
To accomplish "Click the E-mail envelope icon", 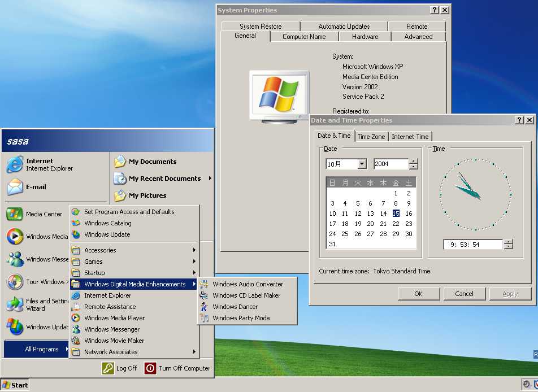I will tap(15, 187).
